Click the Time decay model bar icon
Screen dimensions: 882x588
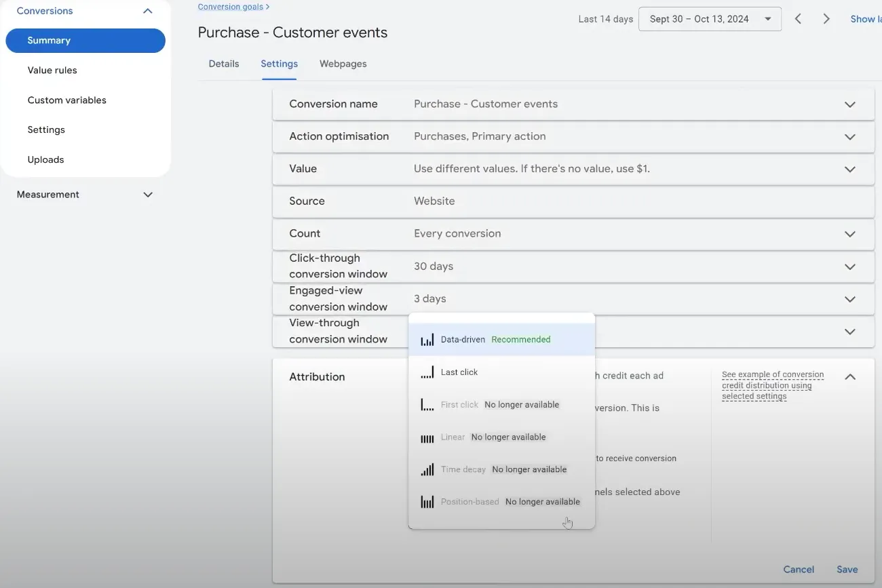click(x=427, y=469)
